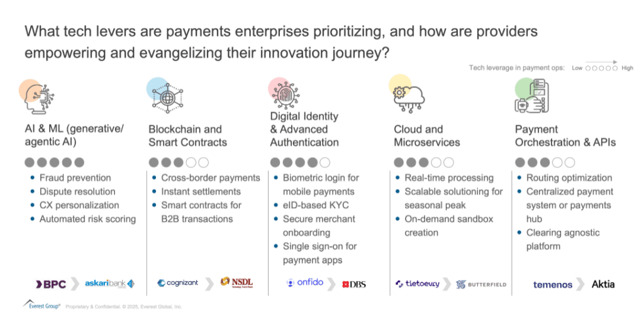644x325 pixels.
Task: Click the Everest Group logo
Action: (x=42, y=306)
